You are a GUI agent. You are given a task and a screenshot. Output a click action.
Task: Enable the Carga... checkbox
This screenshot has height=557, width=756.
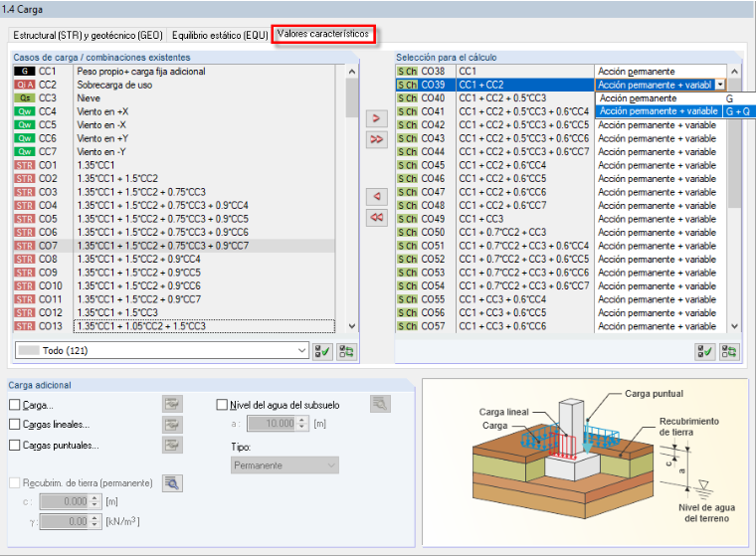tap(15, 405)
